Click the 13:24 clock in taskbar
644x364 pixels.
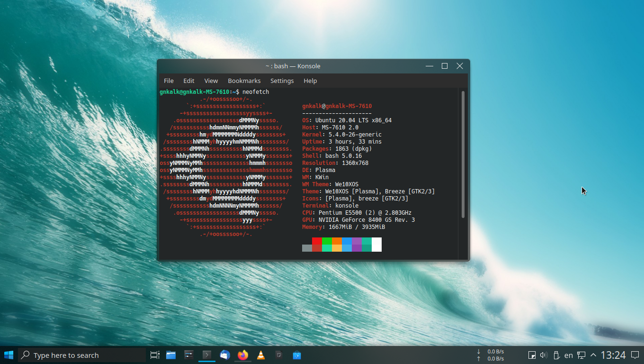pos(613,355)
